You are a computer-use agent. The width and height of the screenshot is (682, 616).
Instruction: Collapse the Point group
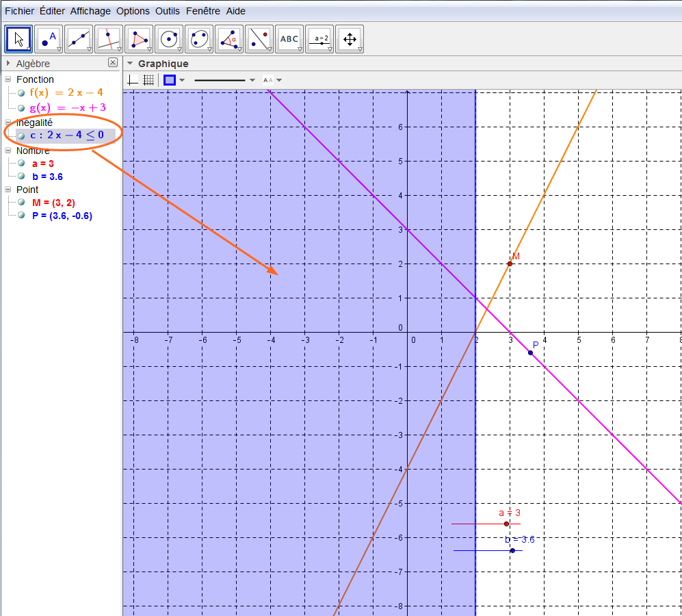8,190
